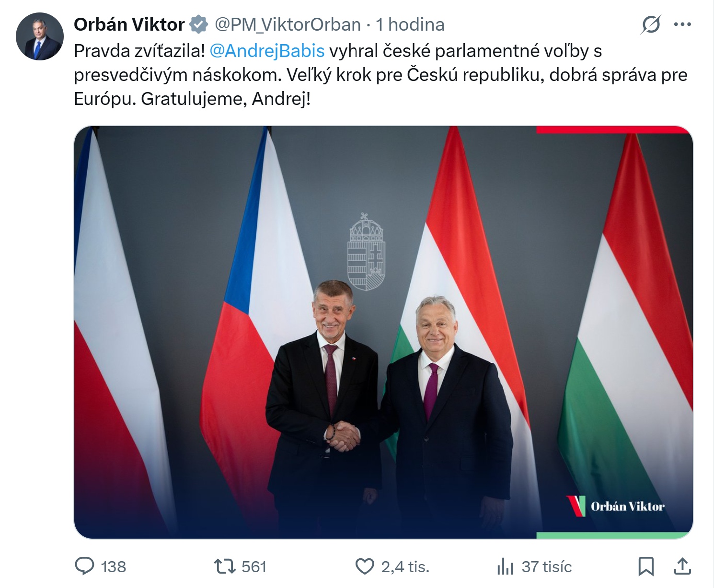
Task: Like the post with heart icon
Action: click(x=365, y=566)
